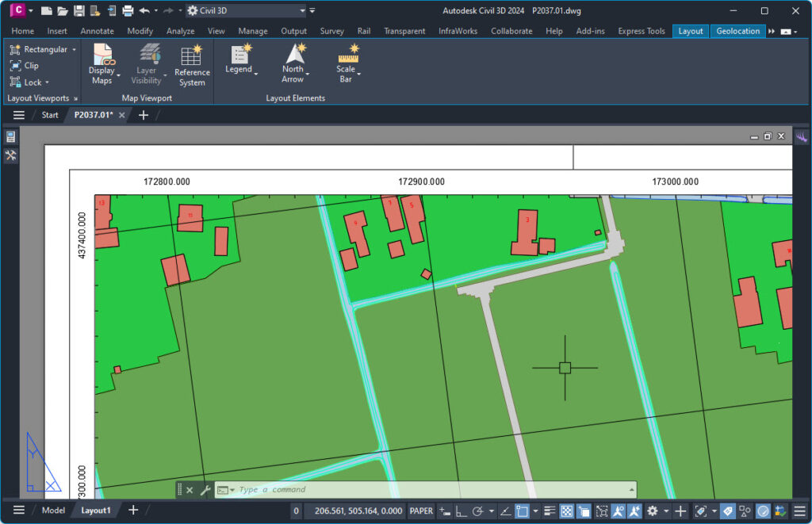The width and height of the screenshot is (812, 524).
Task: Click the Plot printer icon
Action: (127, 10)
